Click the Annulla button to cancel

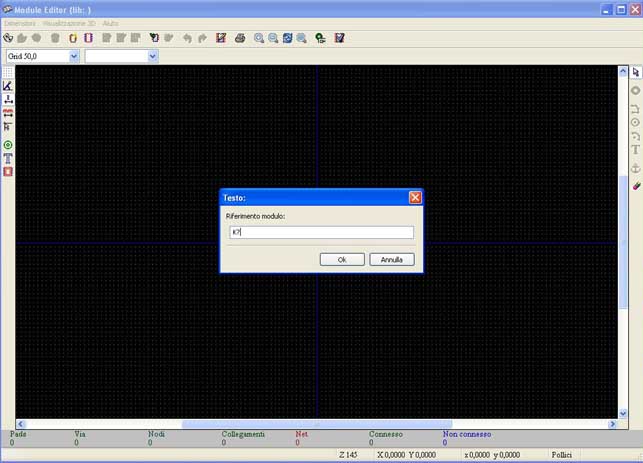point(392,260)
